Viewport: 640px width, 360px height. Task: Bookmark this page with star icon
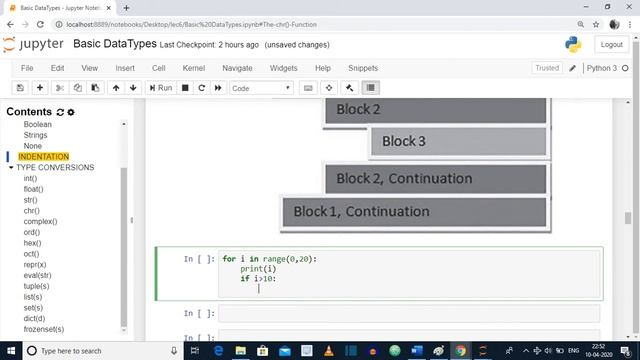[596, 24]
